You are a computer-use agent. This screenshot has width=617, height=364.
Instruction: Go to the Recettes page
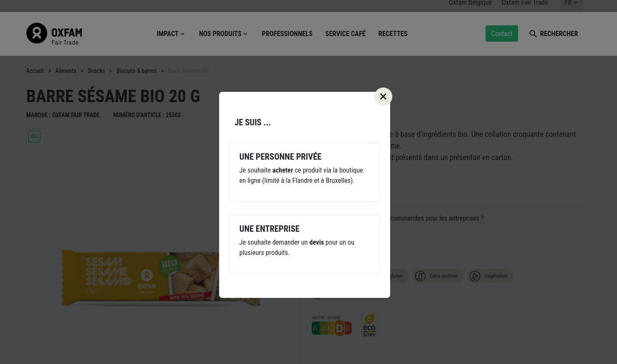point(393,34)
